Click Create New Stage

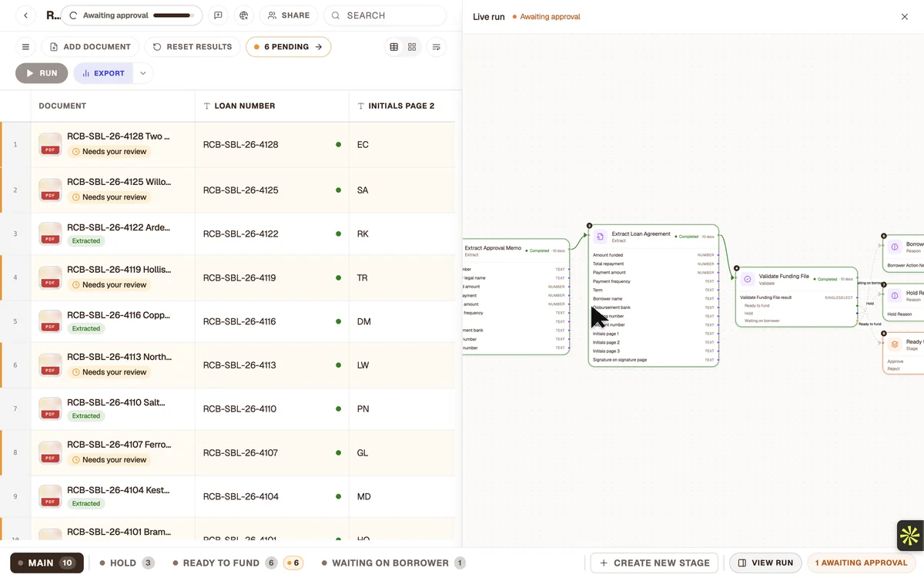pyautogui.click(x=654, y=563)
